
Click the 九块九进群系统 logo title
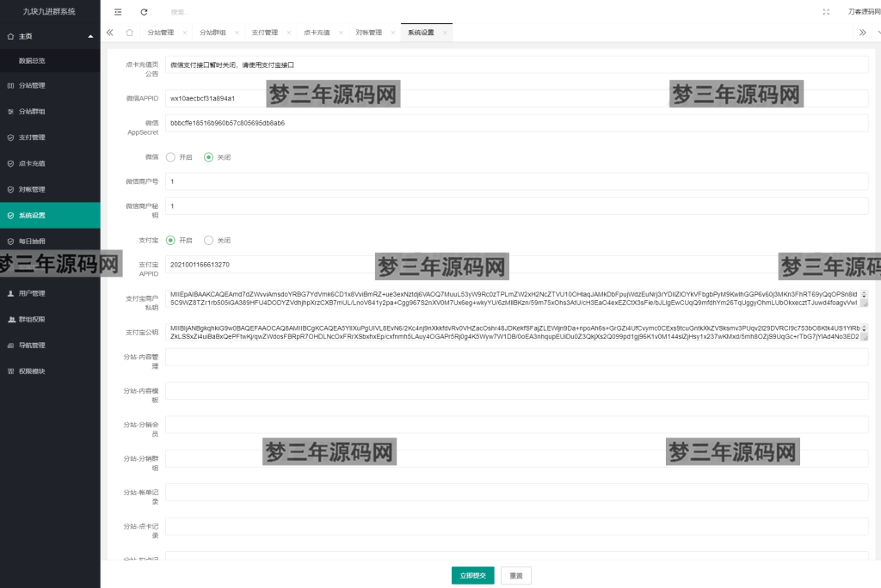click(49, 12)
